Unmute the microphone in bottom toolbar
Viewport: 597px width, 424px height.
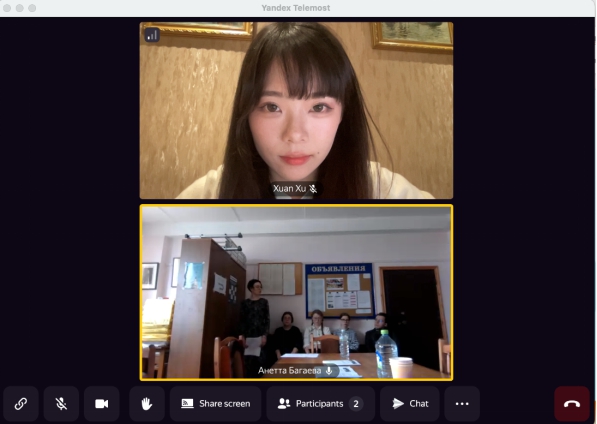click(61, 403)
